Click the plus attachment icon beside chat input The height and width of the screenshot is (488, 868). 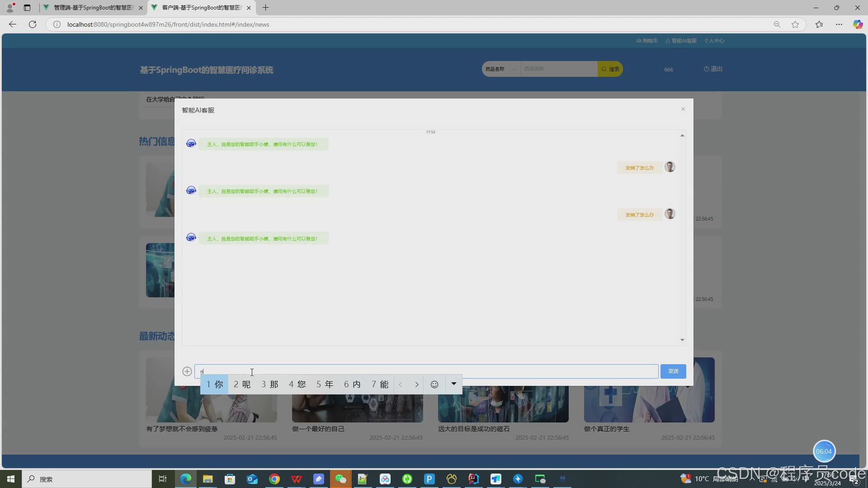[187, 371]
